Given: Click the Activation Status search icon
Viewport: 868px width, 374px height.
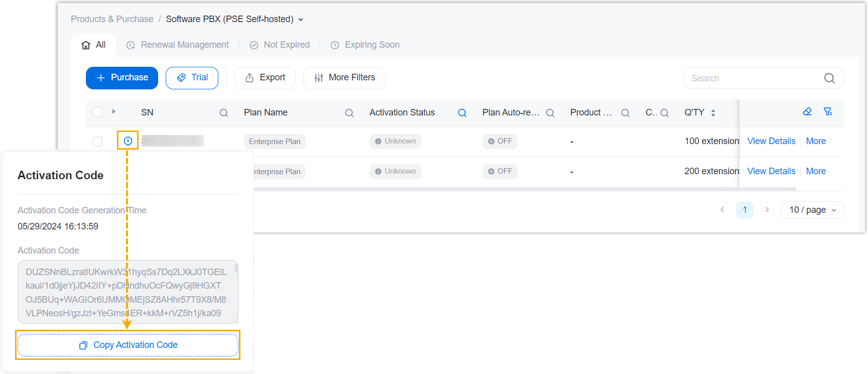Looking at the screenshot, I should (x=462, y=113).
